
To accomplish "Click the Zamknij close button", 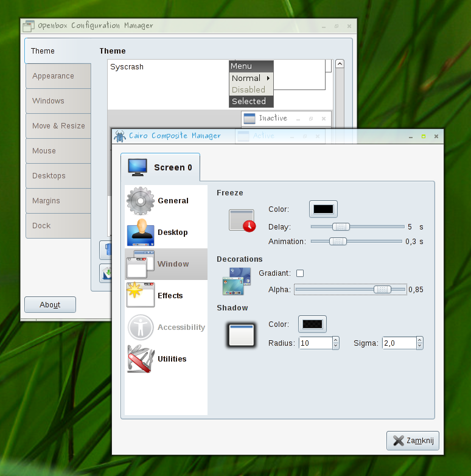I will click(413, 441).
